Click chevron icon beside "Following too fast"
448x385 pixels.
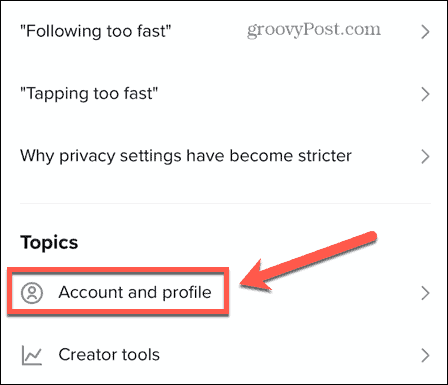(425, 32)
